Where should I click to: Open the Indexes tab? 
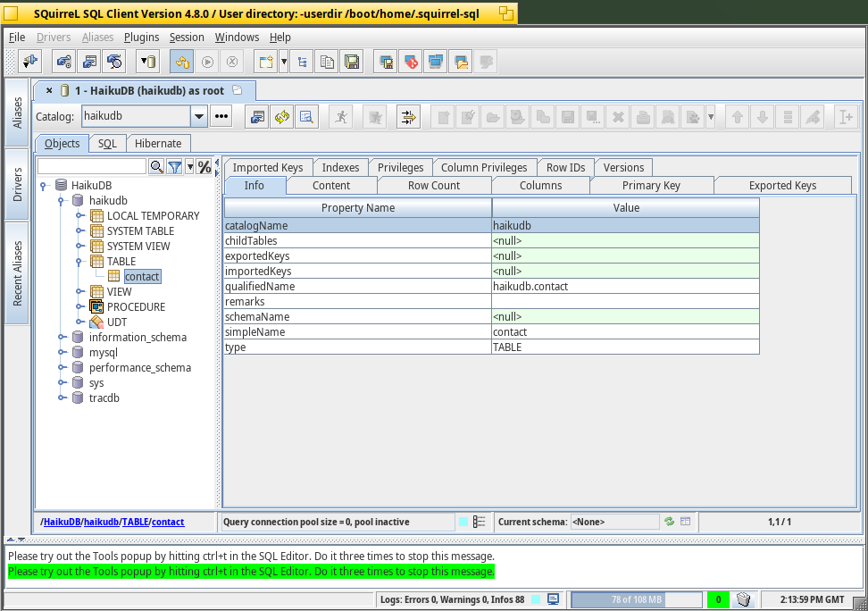tap(340, 167)
